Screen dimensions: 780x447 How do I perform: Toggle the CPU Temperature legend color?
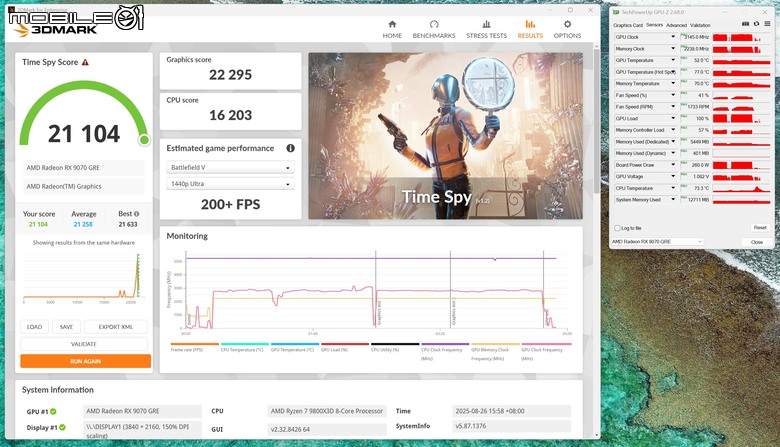point(245,344)
